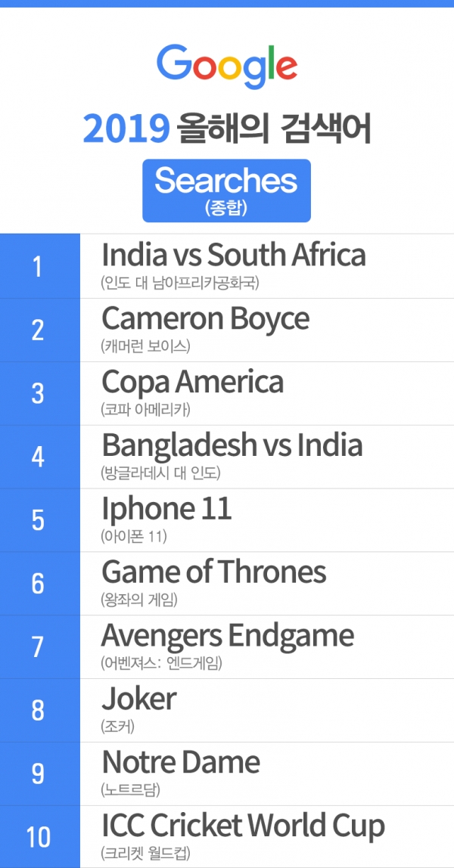Click the rank 10 blue number cell
Image resolution: width=454 pixels, height=868 pixels.
[x=40, y=837]
